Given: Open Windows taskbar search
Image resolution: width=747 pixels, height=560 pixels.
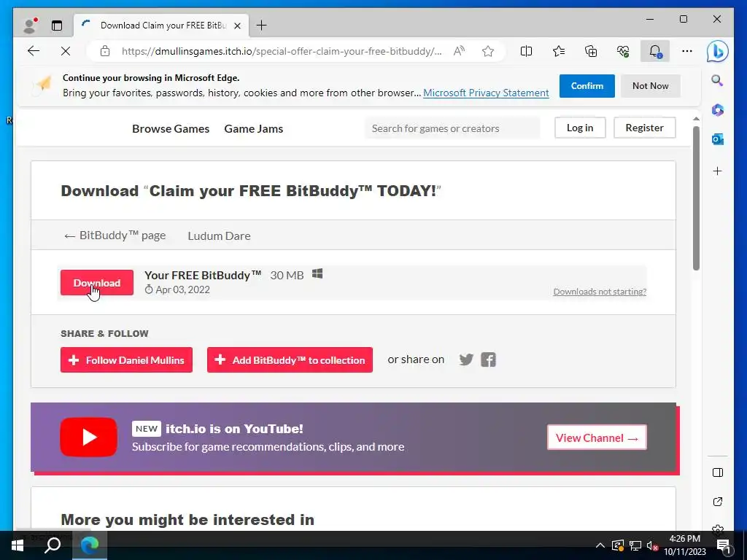Looking at the screenshot, I should [53, 545].
